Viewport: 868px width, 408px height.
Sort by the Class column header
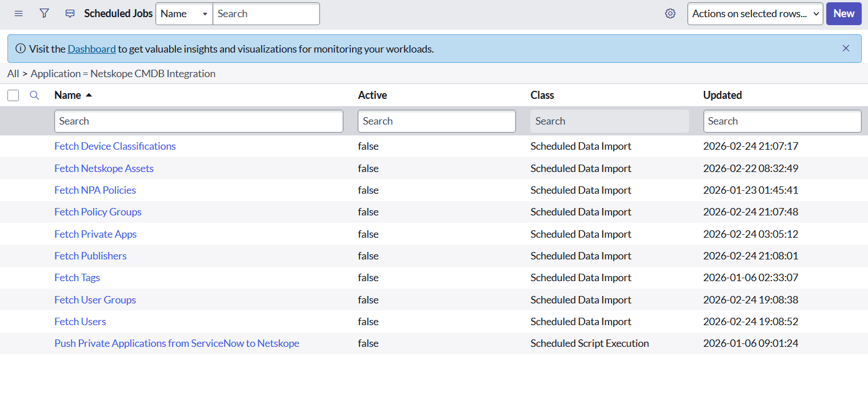pyautogui.click(x=542, y=95)
